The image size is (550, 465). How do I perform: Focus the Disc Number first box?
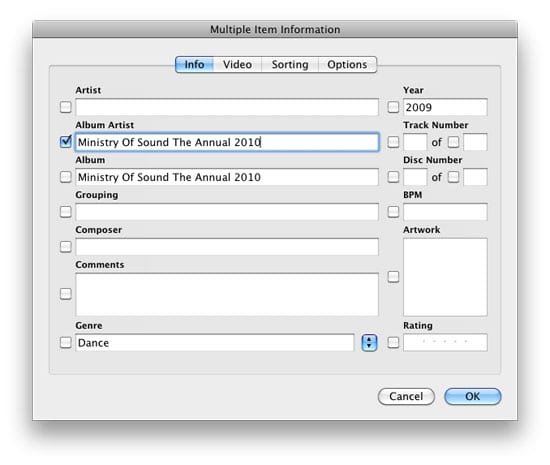pyautogui.click(x=415, y=177)
